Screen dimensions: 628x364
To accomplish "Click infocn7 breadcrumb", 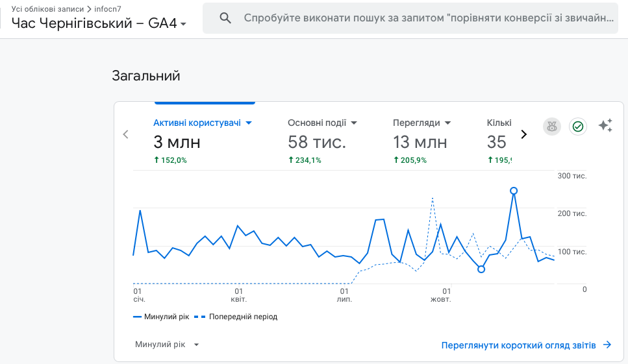I will pyautogui.click(x=108, y=9).
